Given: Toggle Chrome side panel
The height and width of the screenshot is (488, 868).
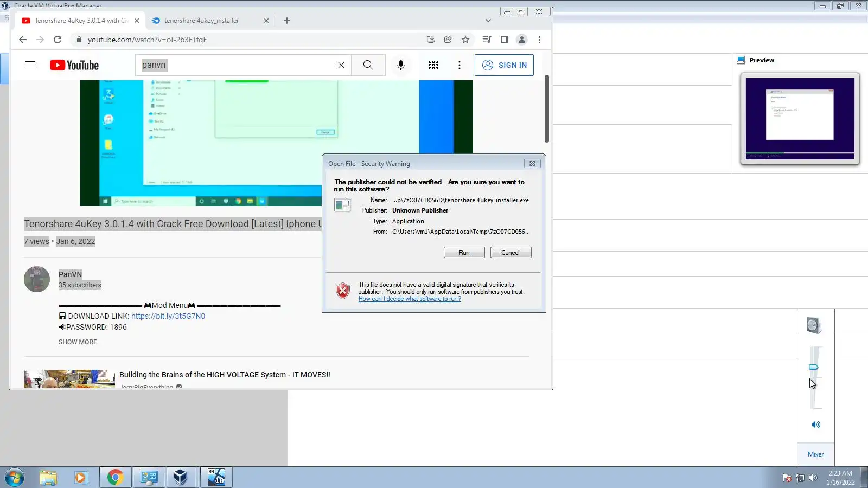Looking at the screenshot, I should (505, 40).
